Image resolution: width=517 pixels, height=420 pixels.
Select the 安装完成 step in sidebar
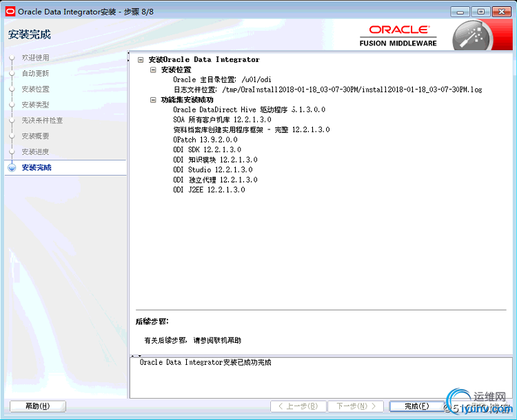coord(37,168)
